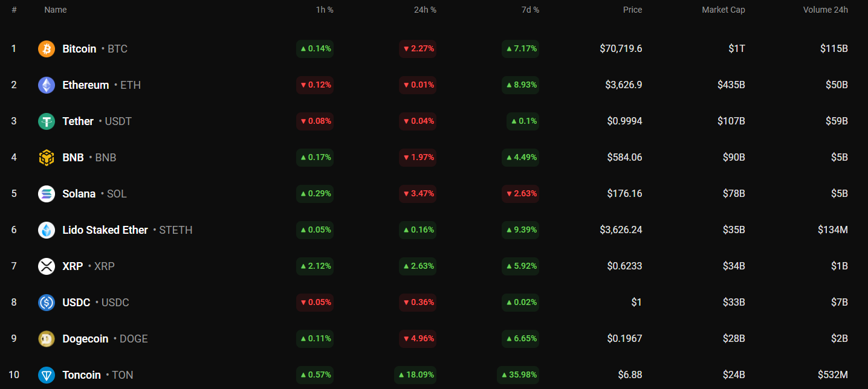Click the USDC logo icon
This screenshot has height=389, width=868.
47,303
